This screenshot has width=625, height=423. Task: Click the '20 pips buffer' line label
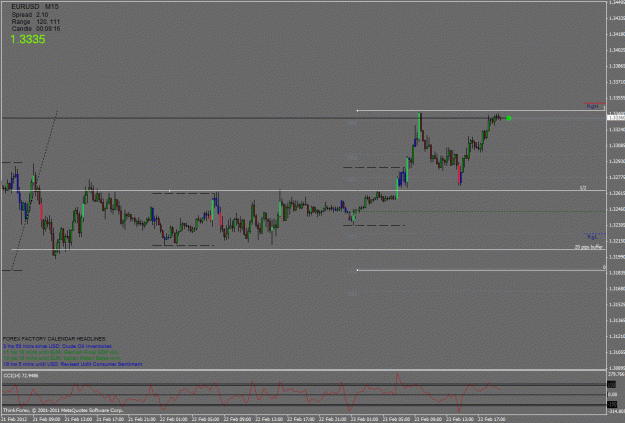[x=589, y=247]
